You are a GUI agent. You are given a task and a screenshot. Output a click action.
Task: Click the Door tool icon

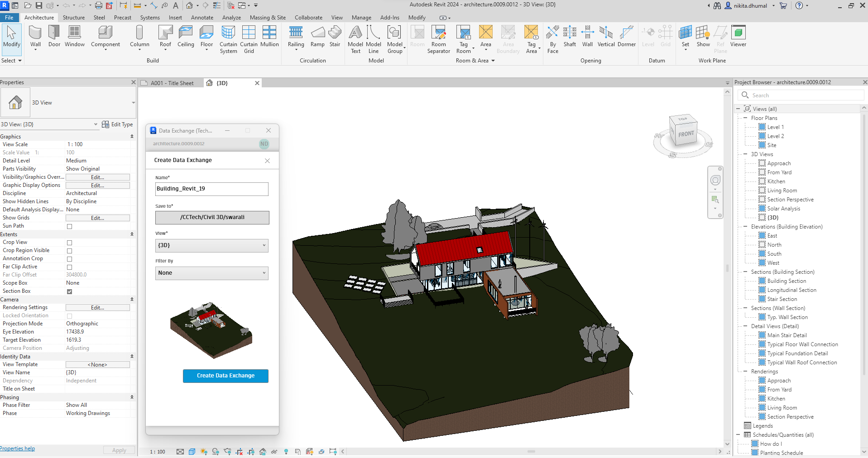click(54, 36)
